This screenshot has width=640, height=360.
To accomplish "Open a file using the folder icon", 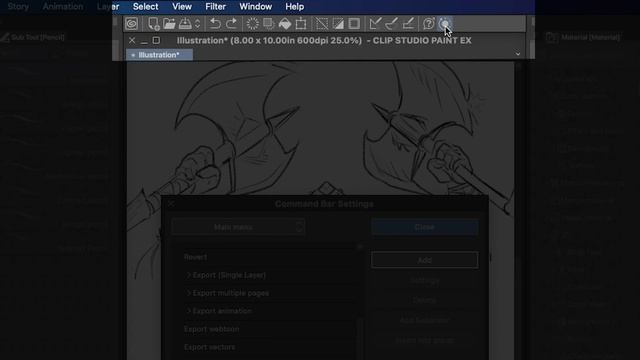I will [x=169, y=24].
